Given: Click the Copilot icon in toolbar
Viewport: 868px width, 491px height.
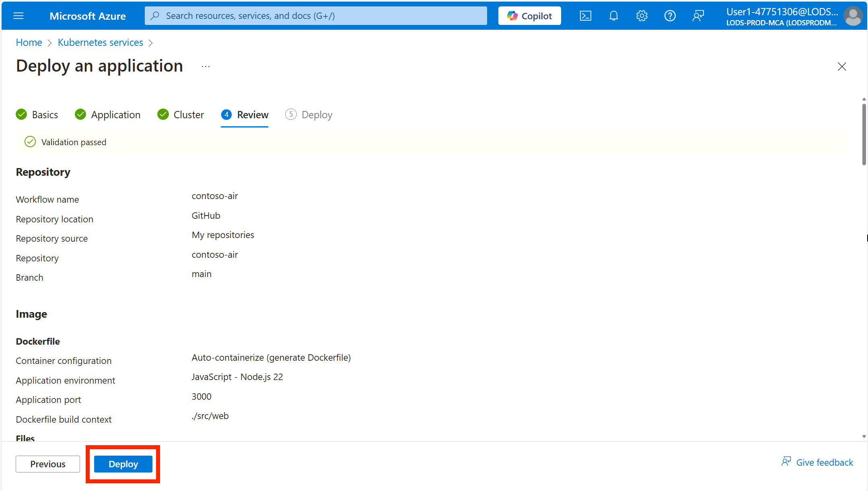Looking at the screenshot, I should click(529, 15).
